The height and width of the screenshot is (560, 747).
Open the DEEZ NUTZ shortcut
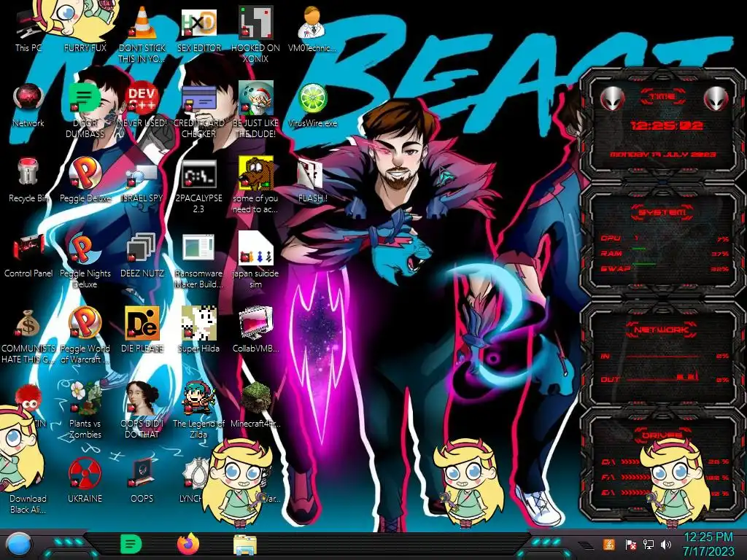[142, 255]
